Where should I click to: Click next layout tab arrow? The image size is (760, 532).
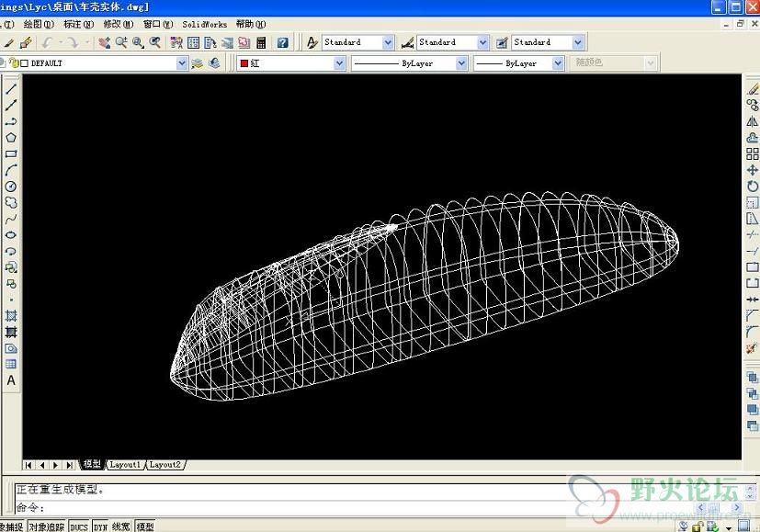(x=56, y=465)
